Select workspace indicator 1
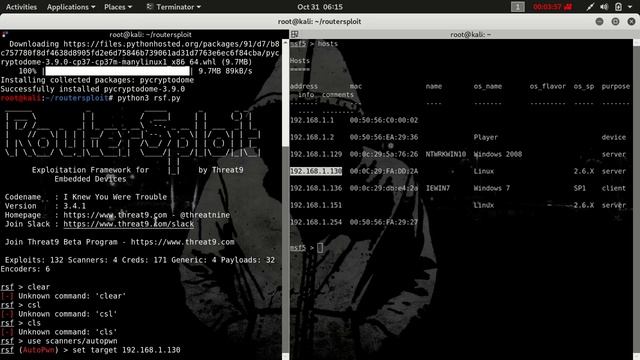The image size is (640, 360). point(518,7)
